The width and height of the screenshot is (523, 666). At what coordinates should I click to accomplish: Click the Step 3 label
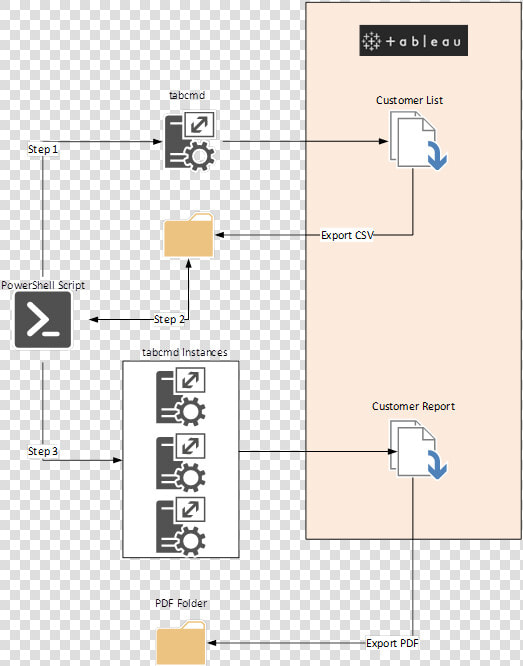pos(42,451)
